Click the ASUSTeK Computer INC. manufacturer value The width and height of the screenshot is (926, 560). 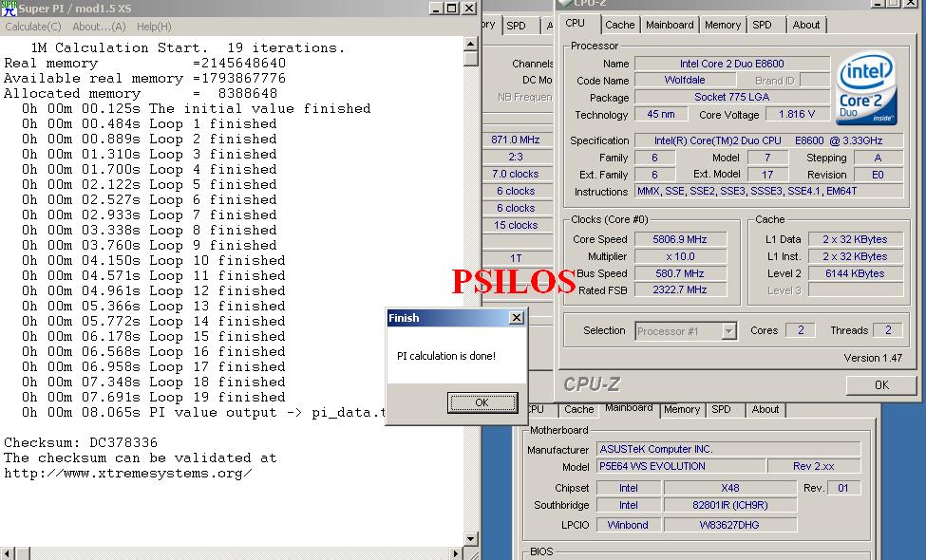[728, 449]
